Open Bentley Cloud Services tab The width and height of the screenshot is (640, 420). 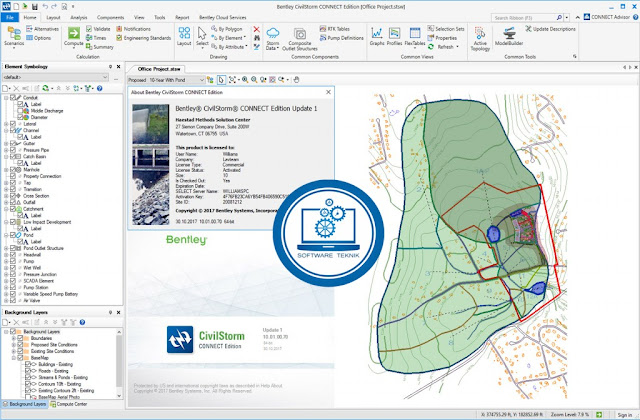tap(222, 18)
